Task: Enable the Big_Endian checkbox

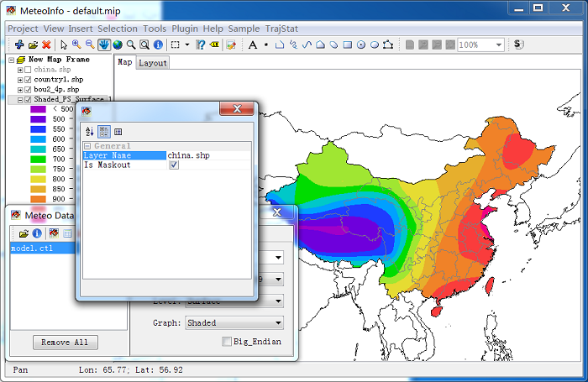Action: tap(227, 342)
